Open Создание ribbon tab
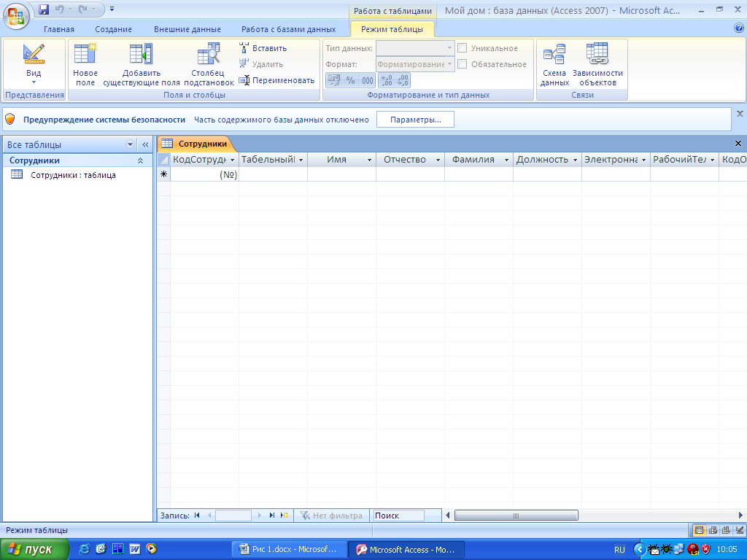The height and width of the screenshot is (560, 747). (x=113, y=29)
